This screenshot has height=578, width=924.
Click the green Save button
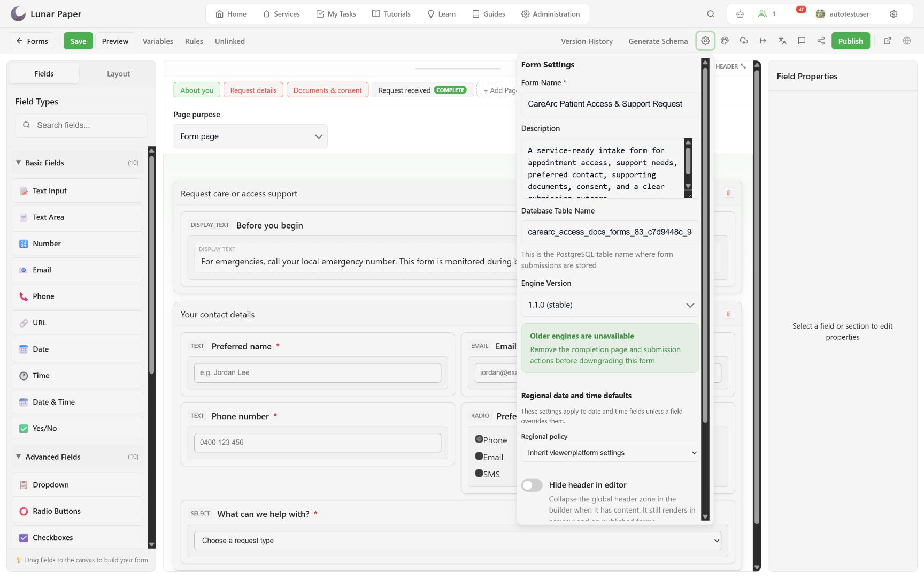coord(78,41)
